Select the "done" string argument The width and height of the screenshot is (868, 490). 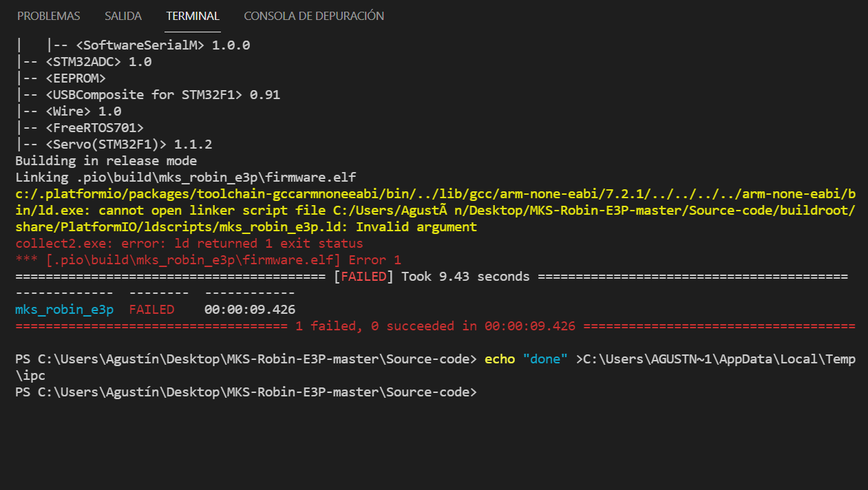[546, 359]
